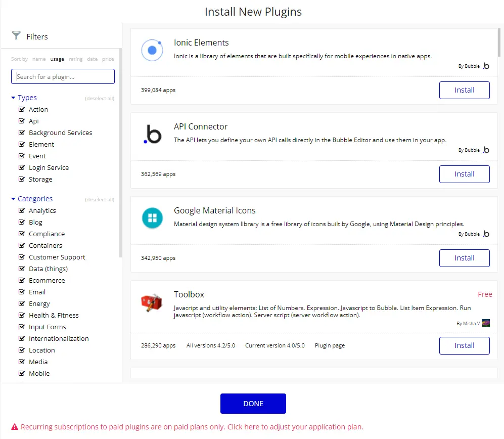Click Misha V author avatar on Toolbox
The width and height of the screenshot is (504, 439).
pos(486,323)
